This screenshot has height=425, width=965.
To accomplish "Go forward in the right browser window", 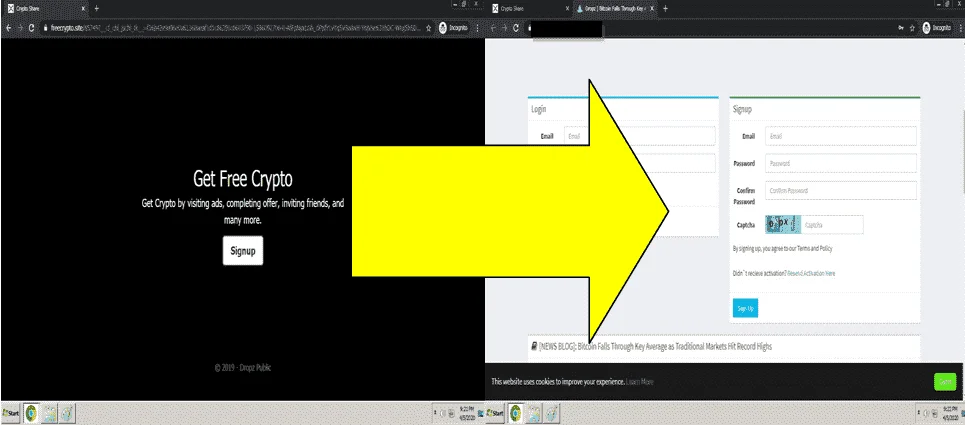I will pyautogui.click(x=504, y=28).
